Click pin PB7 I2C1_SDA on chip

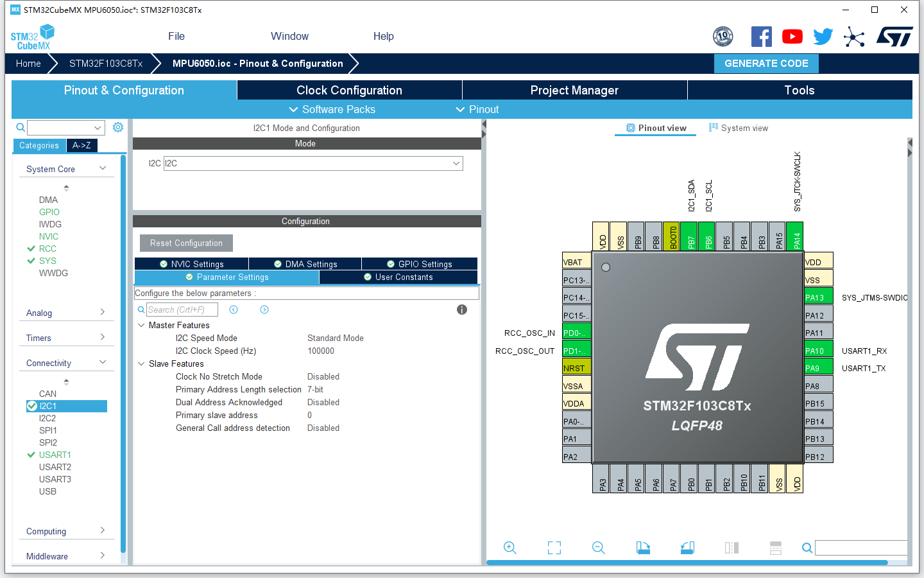click(x=689, y=236)
